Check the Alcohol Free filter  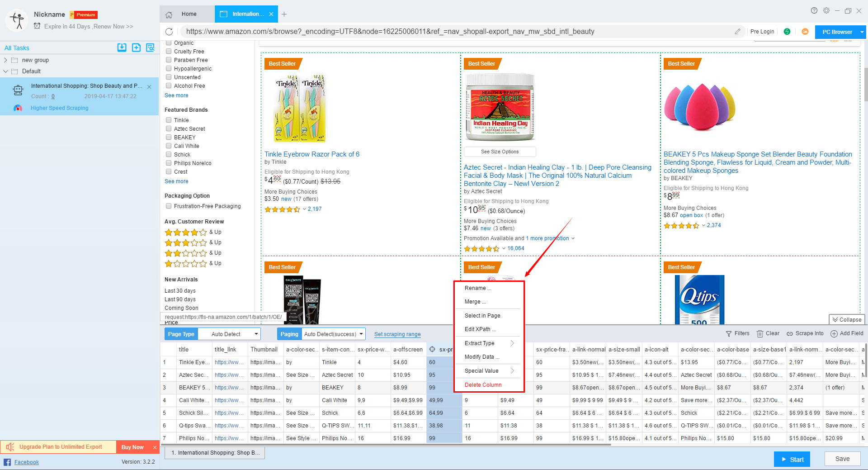tap(169, 85)
